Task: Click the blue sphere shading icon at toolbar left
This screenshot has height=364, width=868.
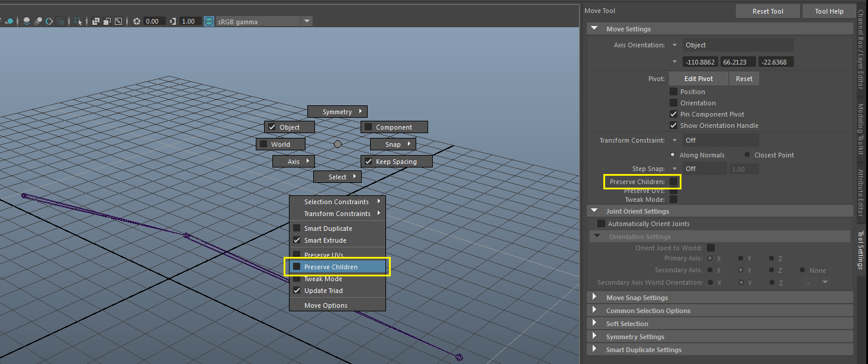Action: (x=10, y=21)
